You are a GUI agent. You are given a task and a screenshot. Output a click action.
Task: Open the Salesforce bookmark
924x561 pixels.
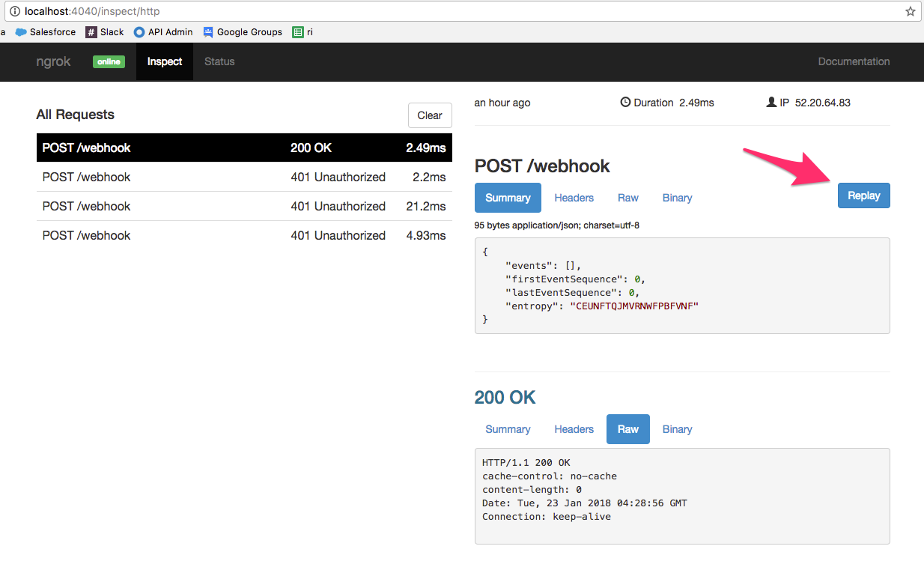[45, 31]
